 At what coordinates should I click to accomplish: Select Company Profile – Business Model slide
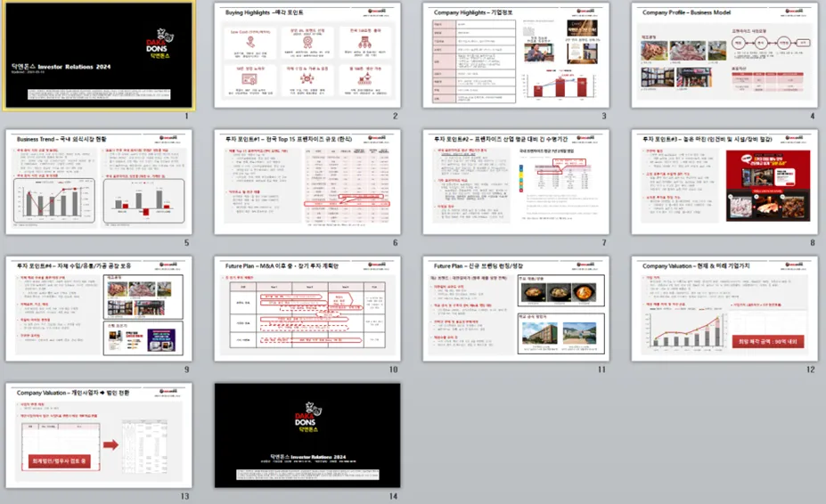click(724, 55)
